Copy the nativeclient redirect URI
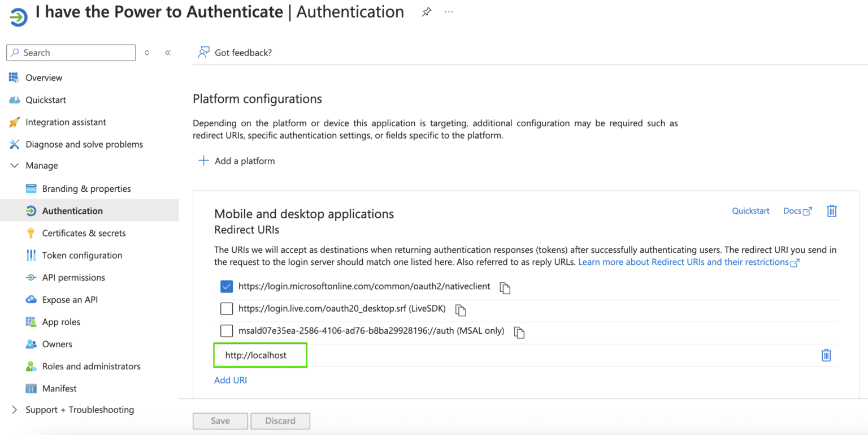The width and height of the screenshot is (868, 435). coord(504,287)
